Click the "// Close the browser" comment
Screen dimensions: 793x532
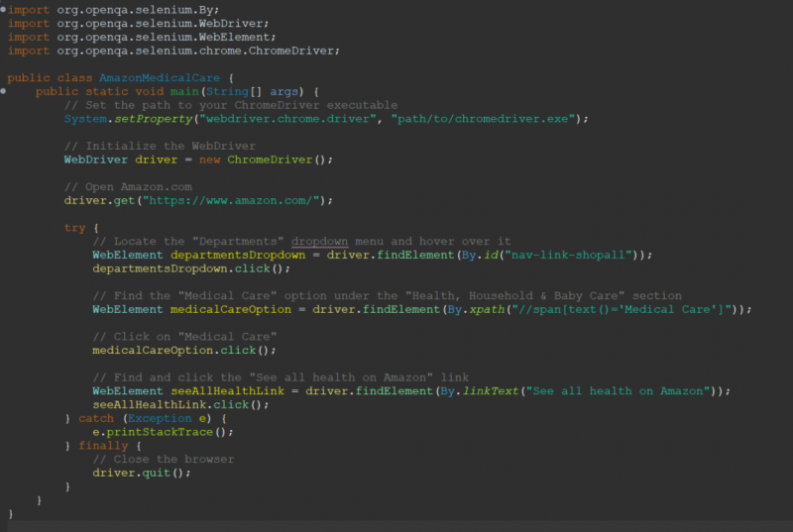coord(164,460)
